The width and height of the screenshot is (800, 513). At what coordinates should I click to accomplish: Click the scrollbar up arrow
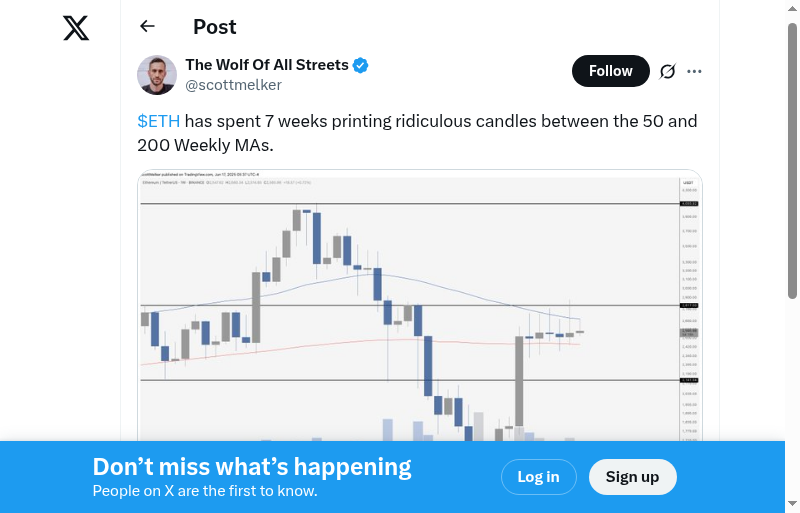[x=792, y=8]
